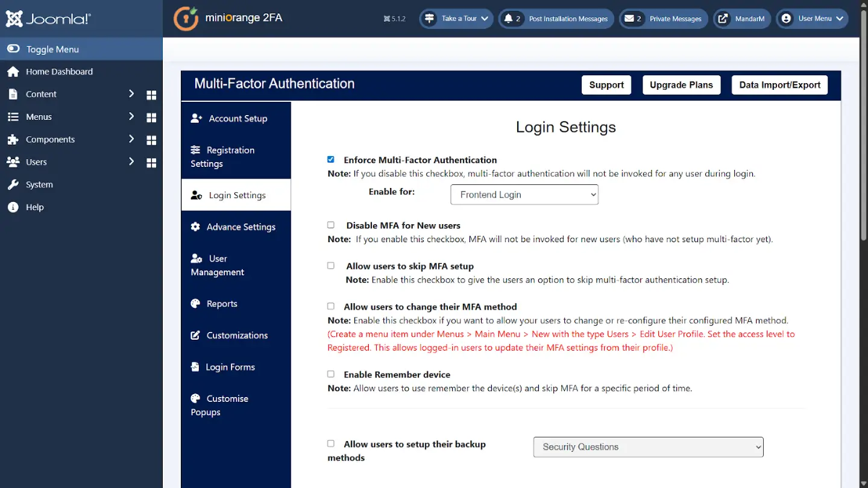Screen dimensions: 868x488
Task: Select the Login Settings tab
Action: [236, 195]
